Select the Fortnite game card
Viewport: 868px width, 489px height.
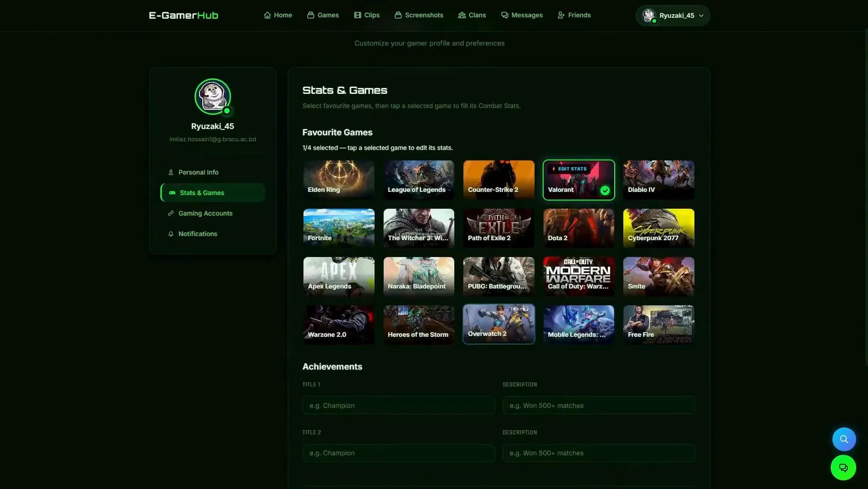[339, 228]
